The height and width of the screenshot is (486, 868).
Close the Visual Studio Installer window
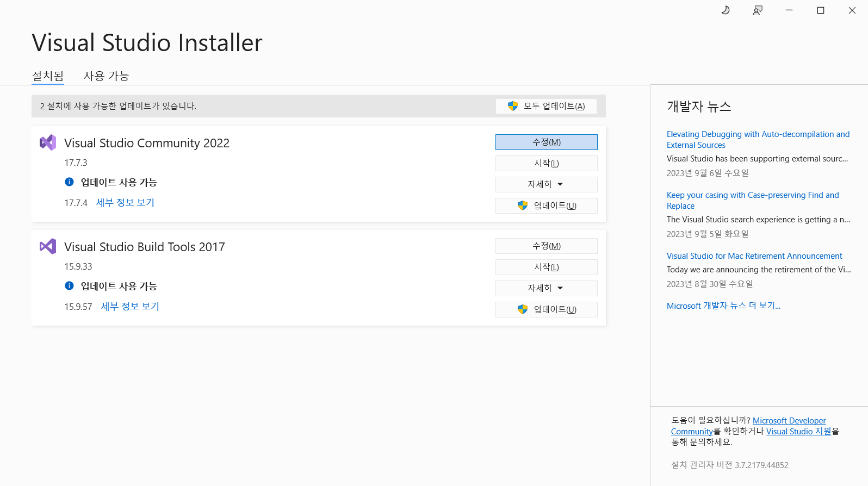852,10
